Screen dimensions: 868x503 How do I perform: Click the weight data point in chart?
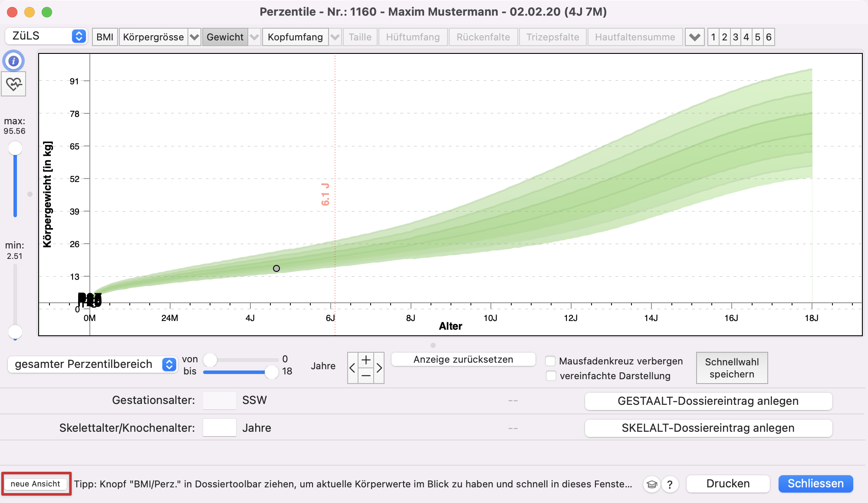[276, 268]
